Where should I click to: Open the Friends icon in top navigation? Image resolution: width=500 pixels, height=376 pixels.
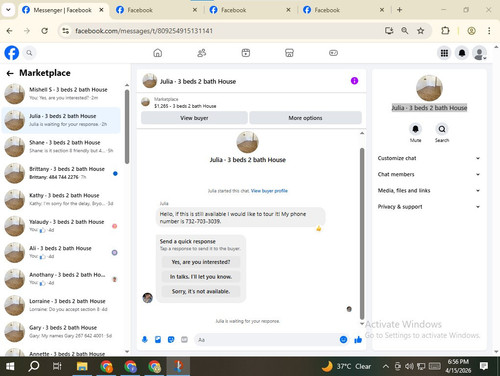(x=202, y=53)
